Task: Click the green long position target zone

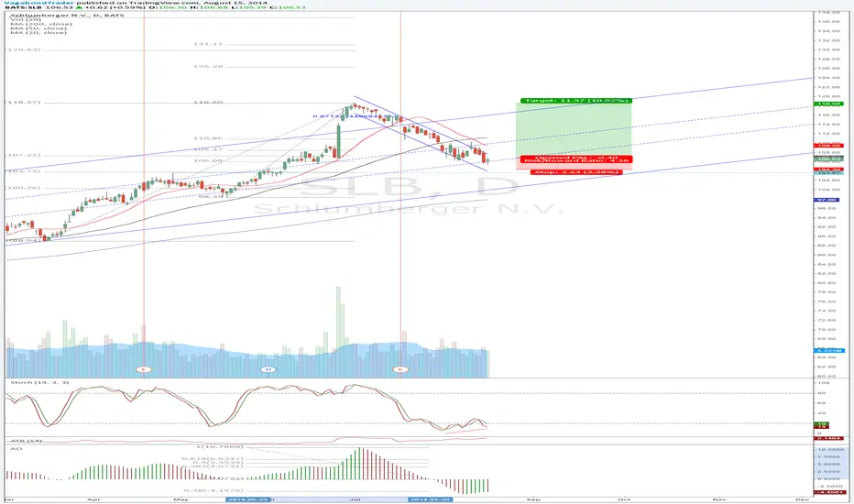Action: tap(574, 131)
